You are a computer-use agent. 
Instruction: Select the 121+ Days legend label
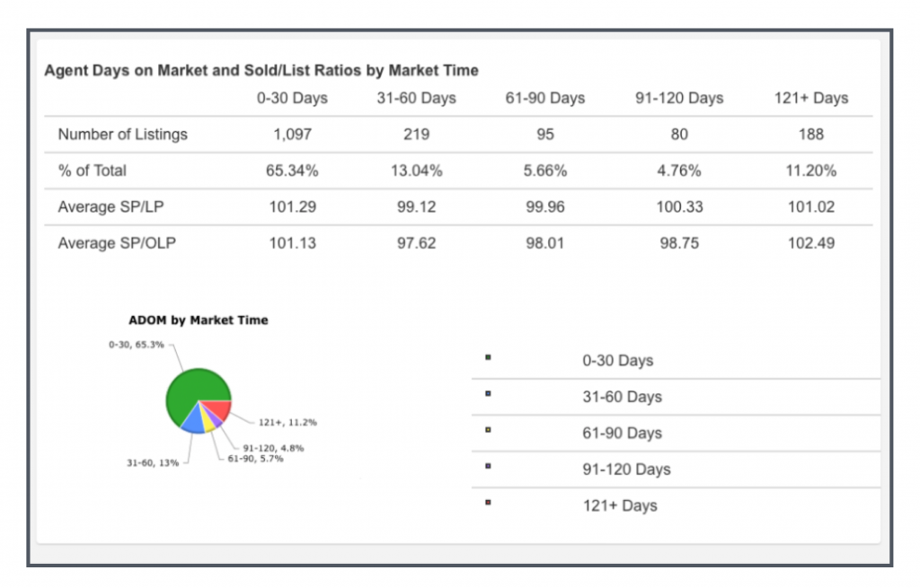tap(619, 505)
